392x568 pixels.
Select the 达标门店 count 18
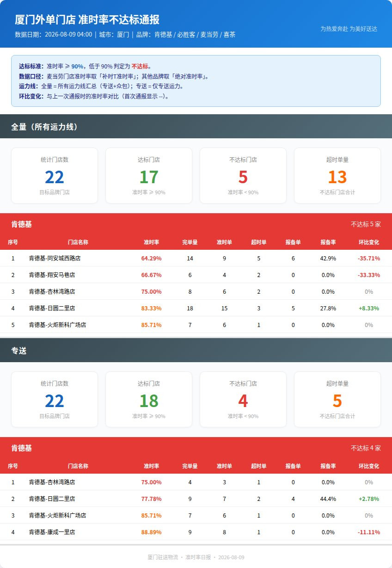(149, 401)
